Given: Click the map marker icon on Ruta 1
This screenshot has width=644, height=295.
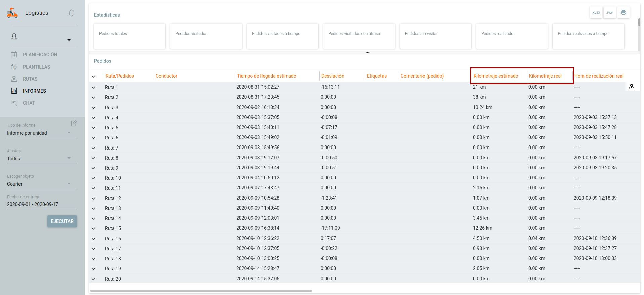Looking at the screenshot, I should 631,87.
